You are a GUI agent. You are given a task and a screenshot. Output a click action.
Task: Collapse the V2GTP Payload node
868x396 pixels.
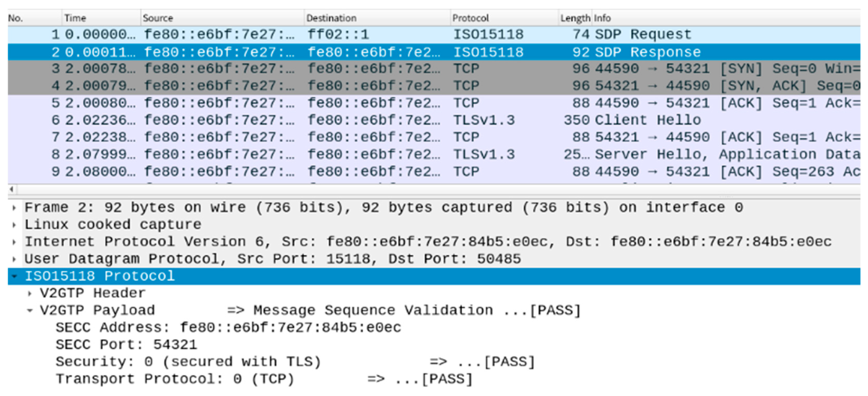click(x=30, y=311)
